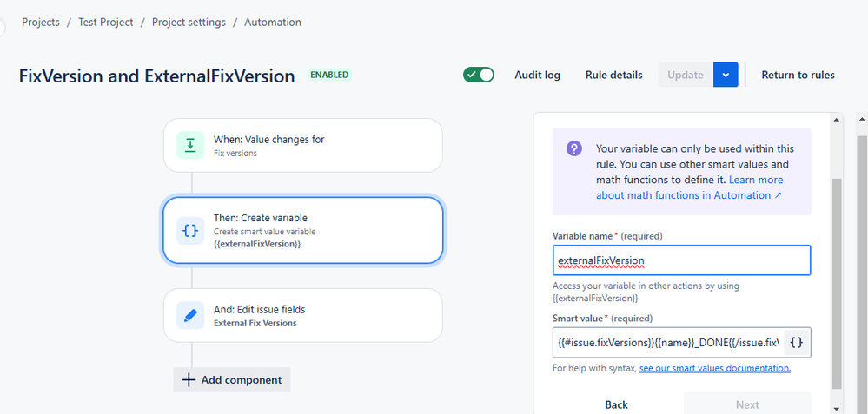This screenshot has height=414, width=868.
Task: Click the Variable name input field
Action: [x=681, y=260]
